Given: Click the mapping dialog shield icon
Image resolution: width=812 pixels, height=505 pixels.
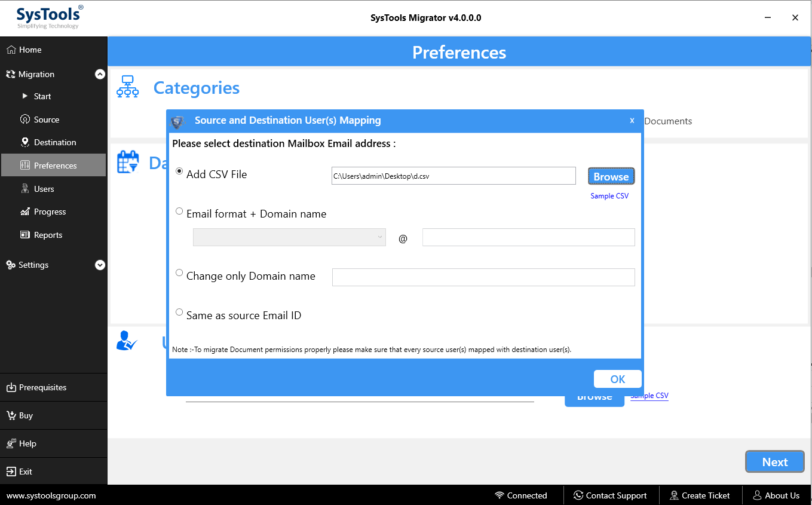Looking at the screenshot, I should [x=178, y=121].
